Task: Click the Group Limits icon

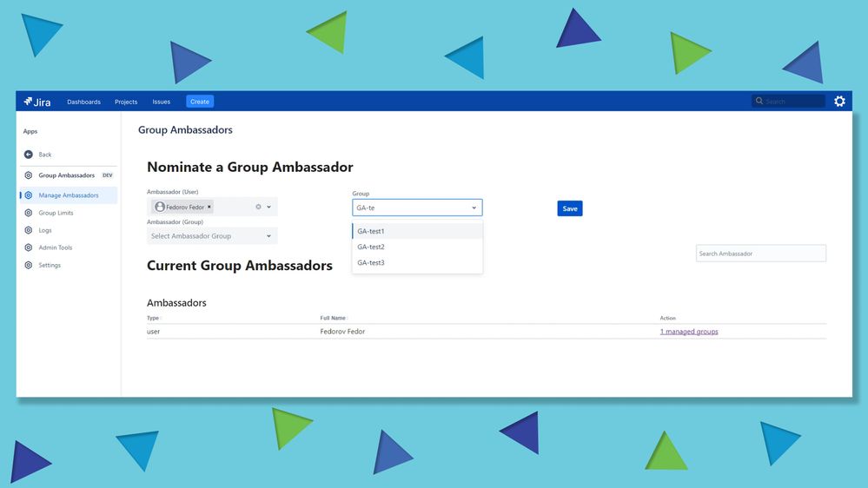Action: point(28,213)
